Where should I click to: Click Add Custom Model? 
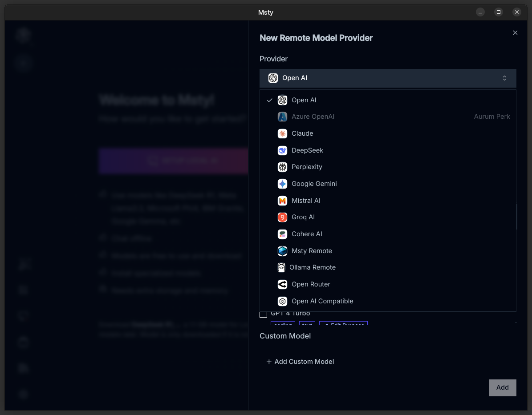coord(300,362)
